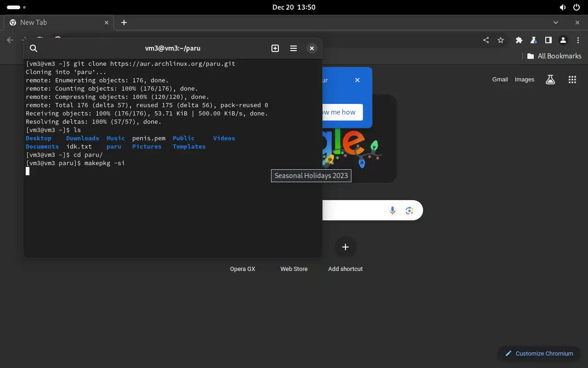Screen dimensions: 588x368
Task: Open the terminal search icon
Action: [x=34, y=48]
